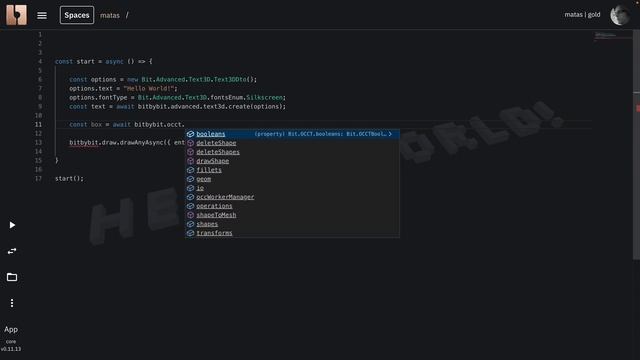Viewport: 640px width, 360px height.
Task: Open the hamburger menu
Action: click(x=42, y=16)
